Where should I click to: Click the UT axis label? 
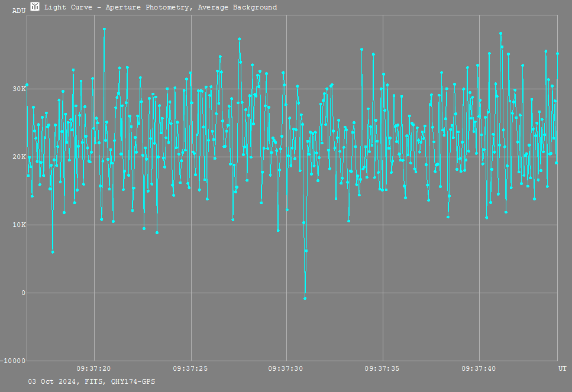click(x=562, y=369)
